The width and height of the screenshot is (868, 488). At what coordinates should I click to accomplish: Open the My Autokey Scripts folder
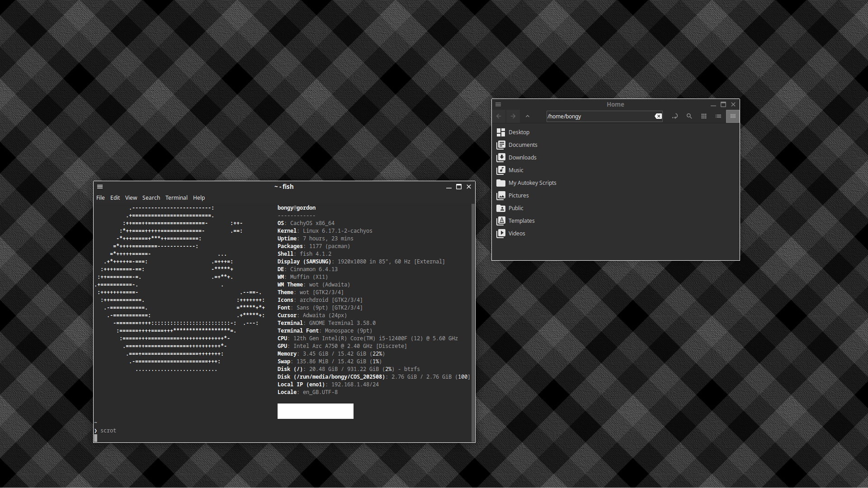pyautogui.click(x=532, y=183)
